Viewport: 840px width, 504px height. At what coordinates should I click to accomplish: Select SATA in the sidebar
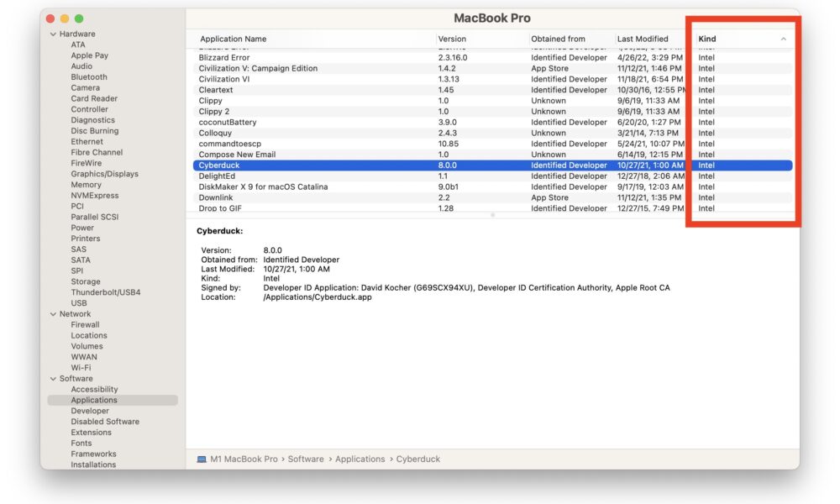point(81,260)
